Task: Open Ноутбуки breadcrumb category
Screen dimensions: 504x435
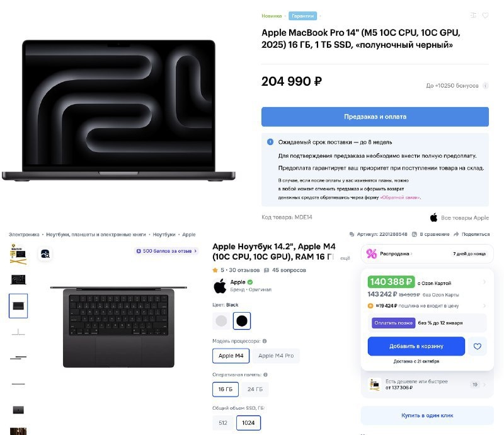Action: [x=164, y=235]
